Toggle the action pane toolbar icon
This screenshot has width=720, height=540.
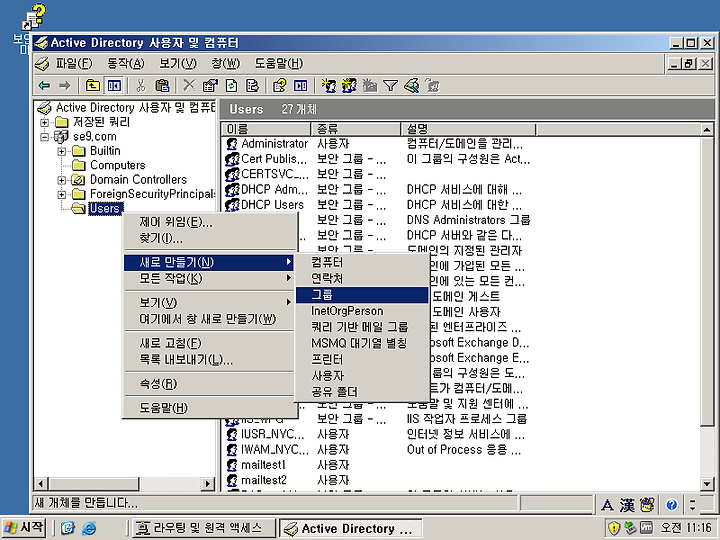point(300,85)
